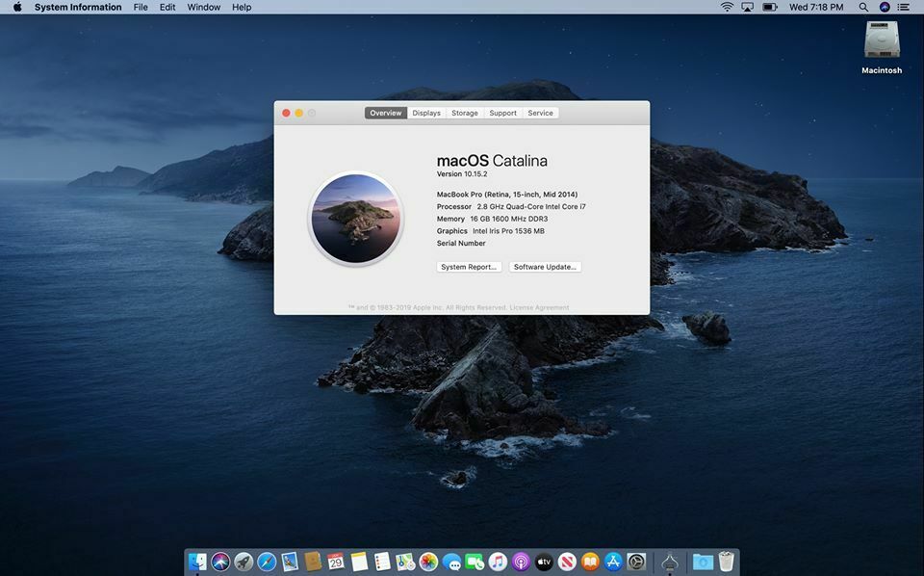Screen dimensions: 924x576
Task: Click the Software Update button
Action: 545,267
